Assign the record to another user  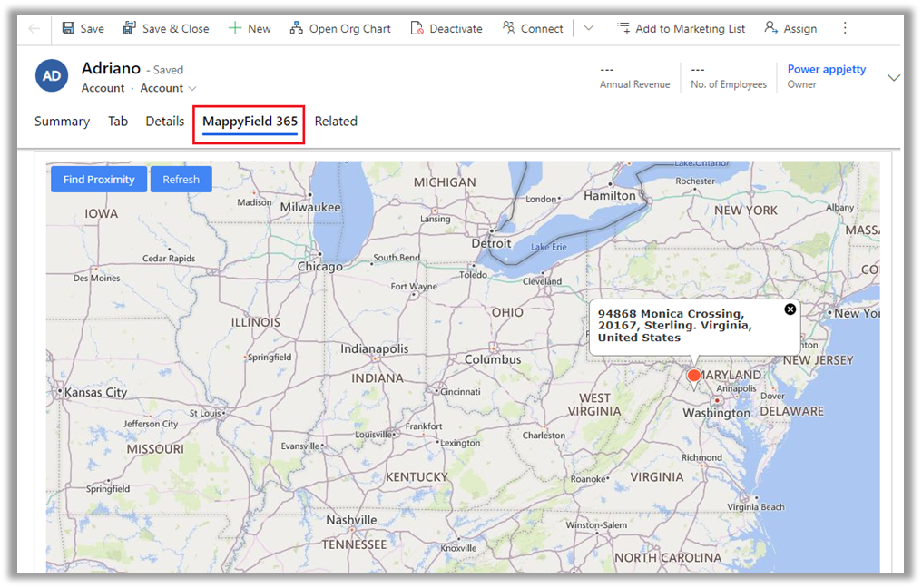tap(790, 28)
